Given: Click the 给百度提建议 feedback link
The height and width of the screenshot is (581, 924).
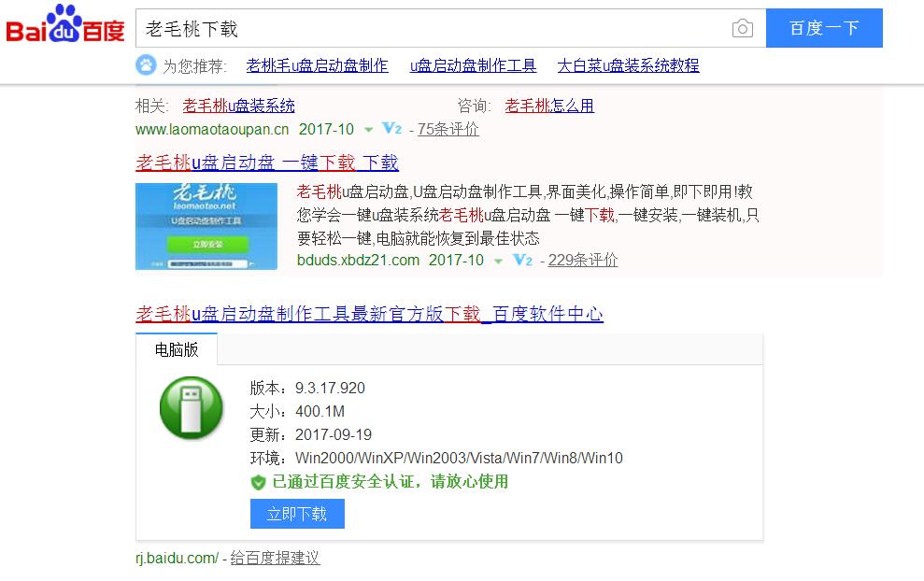Looking at the screenshot, I should 276,558.
